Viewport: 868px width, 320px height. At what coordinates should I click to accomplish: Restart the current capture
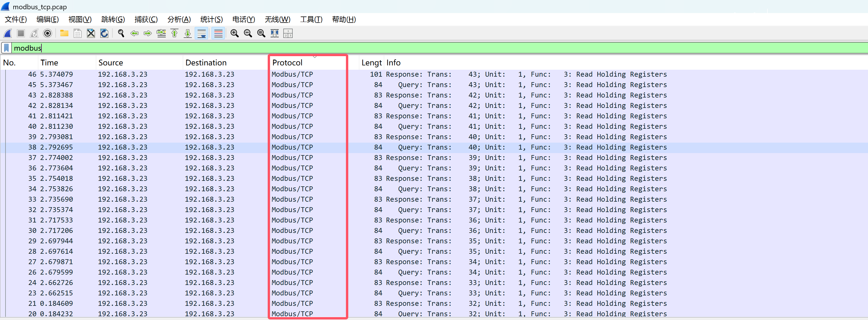pyautogui.click(x=34, y=33)
